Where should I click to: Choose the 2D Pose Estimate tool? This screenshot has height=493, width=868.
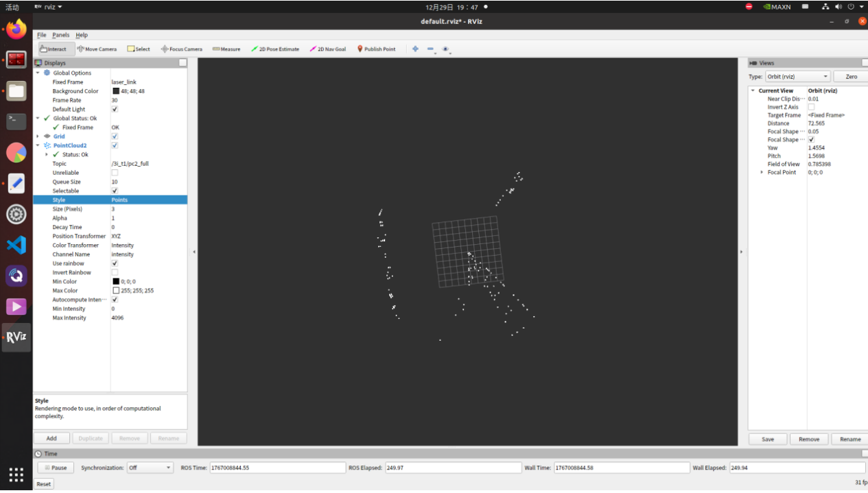coord(275,49)
